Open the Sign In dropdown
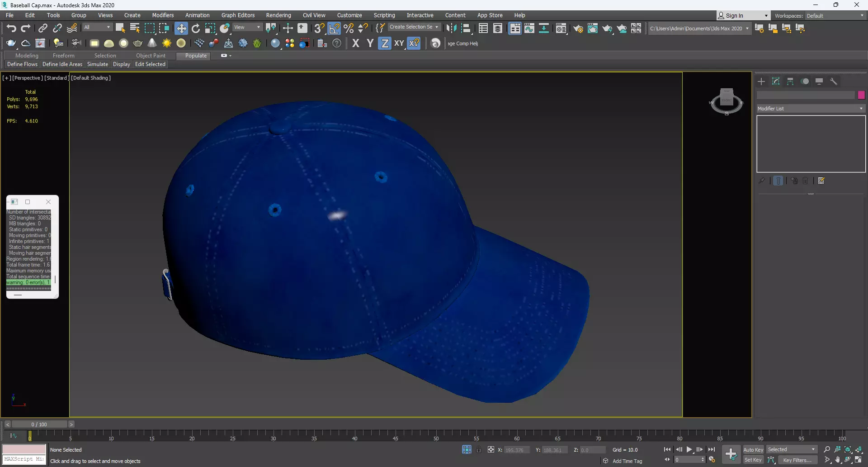 [x=743, y=15]
